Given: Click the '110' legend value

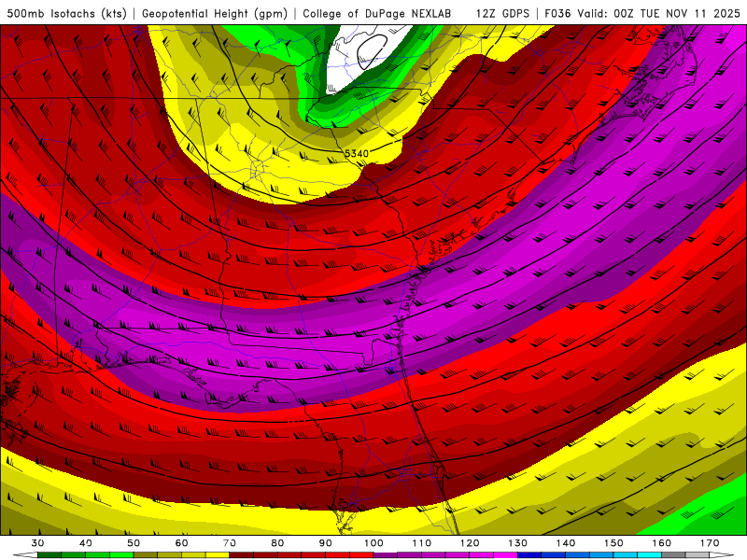Looking at the screenshot, I should [x=422, y=543].
